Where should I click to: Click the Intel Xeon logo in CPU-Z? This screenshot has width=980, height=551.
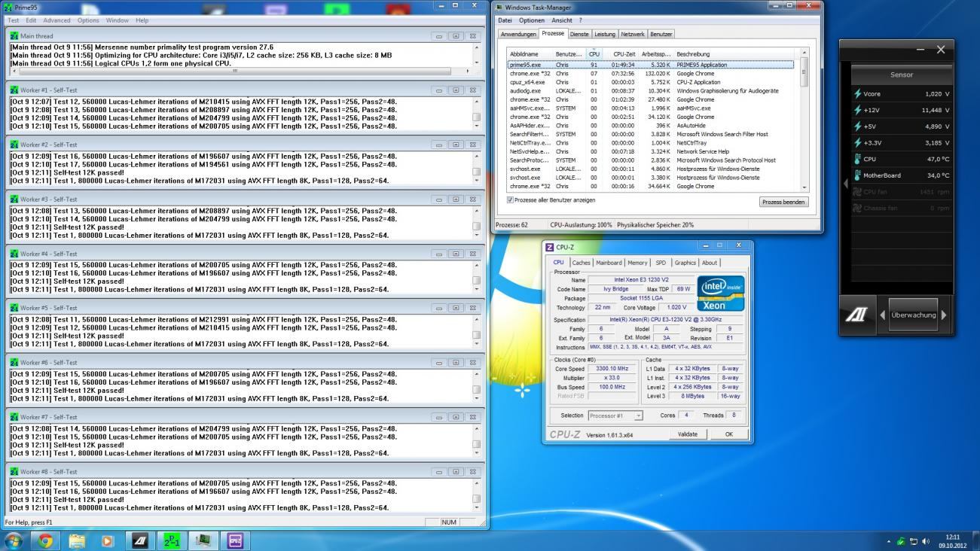coord(720,294)
